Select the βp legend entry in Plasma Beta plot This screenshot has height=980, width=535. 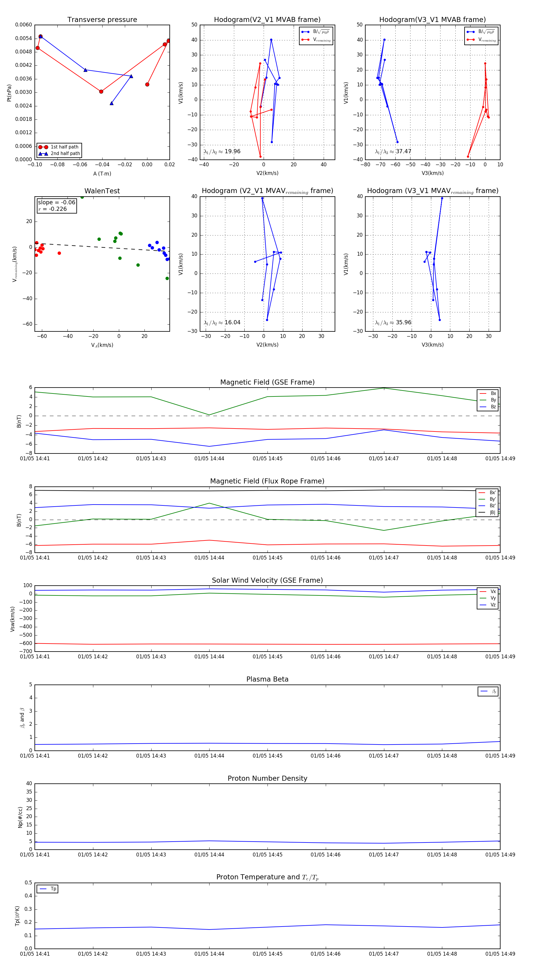488,691
